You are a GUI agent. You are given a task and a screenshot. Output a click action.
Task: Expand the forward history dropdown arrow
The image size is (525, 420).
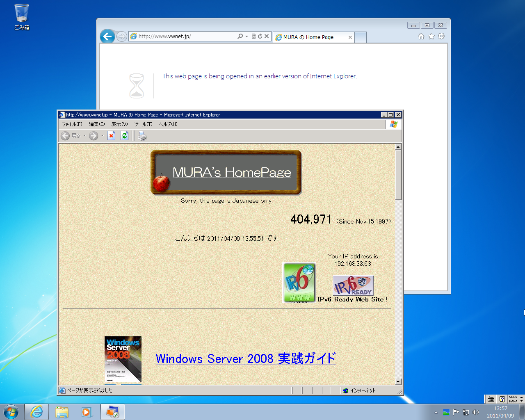[102, 136]
